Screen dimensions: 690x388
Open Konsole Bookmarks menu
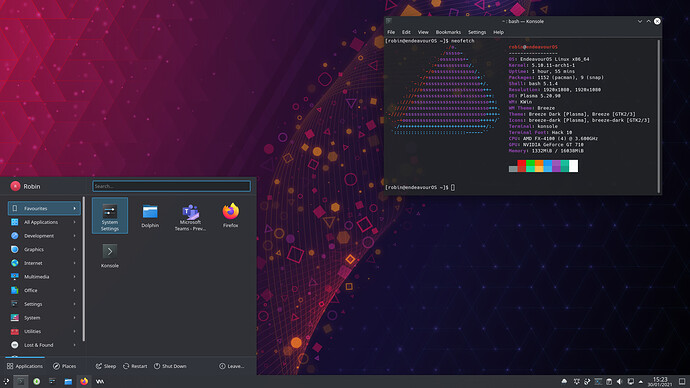point(448,32)
